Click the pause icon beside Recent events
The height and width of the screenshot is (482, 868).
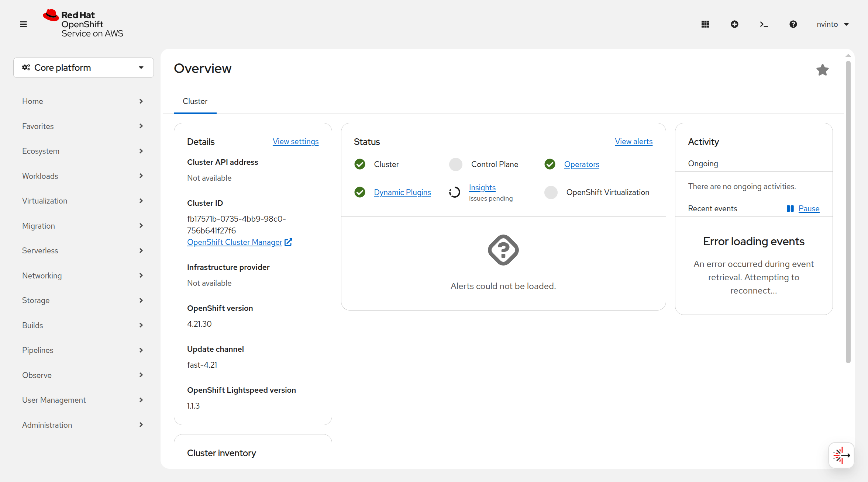point(790,209)
